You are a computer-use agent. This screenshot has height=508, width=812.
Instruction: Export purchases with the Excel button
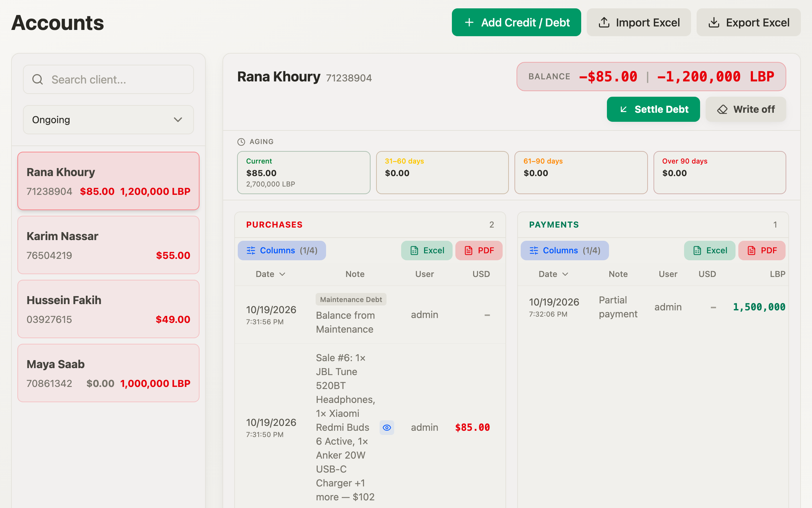click(427, 251)
